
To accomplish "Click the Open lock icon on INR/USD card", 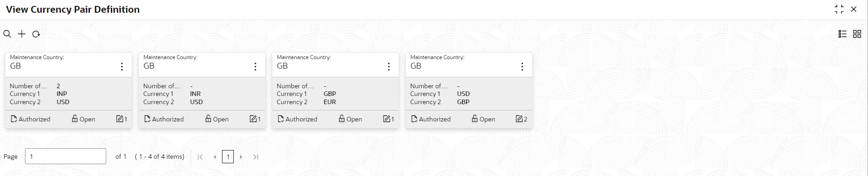I will point(208,119).
